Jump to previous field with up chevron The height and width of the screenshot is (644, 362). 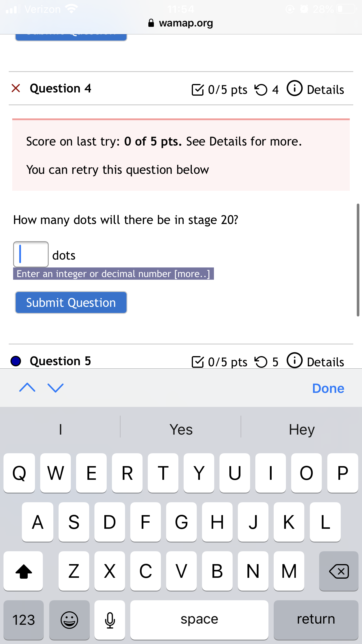[27, 388]
